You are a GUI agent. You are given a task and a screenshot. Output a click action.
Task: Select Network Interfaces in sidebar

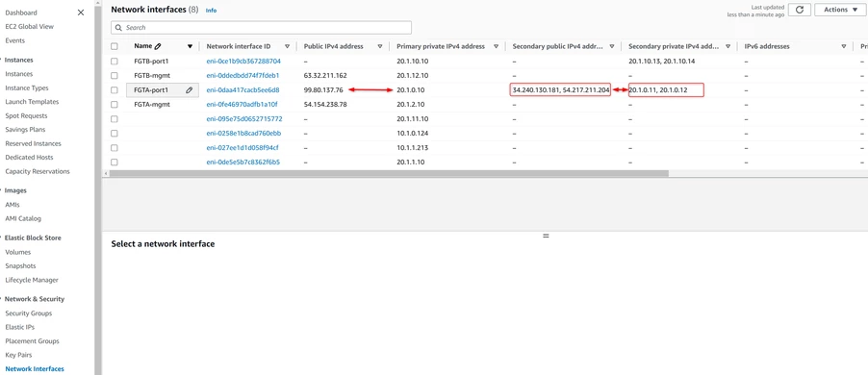35,369
